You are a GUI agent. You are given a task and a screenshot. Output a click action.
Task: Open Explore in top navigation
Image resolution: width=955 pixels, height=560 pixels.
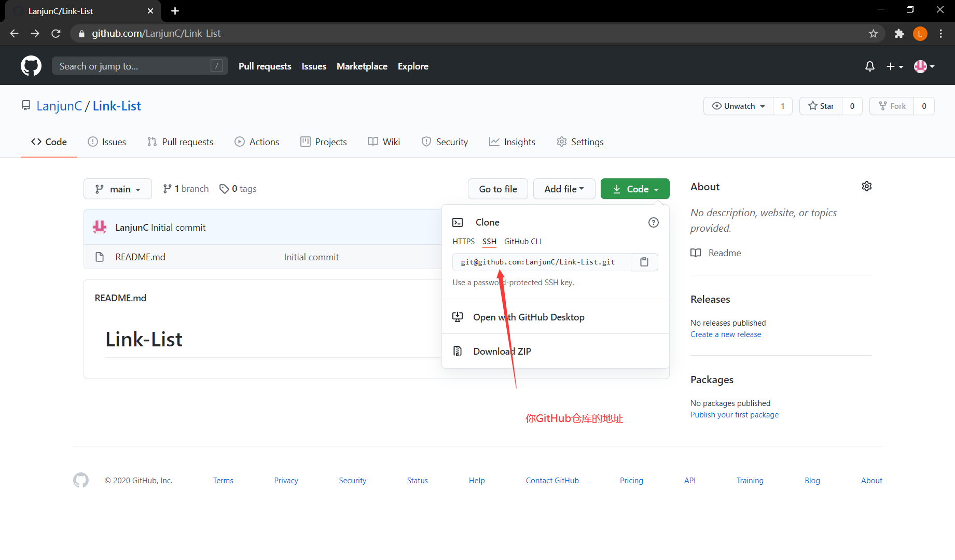(413, 66)
